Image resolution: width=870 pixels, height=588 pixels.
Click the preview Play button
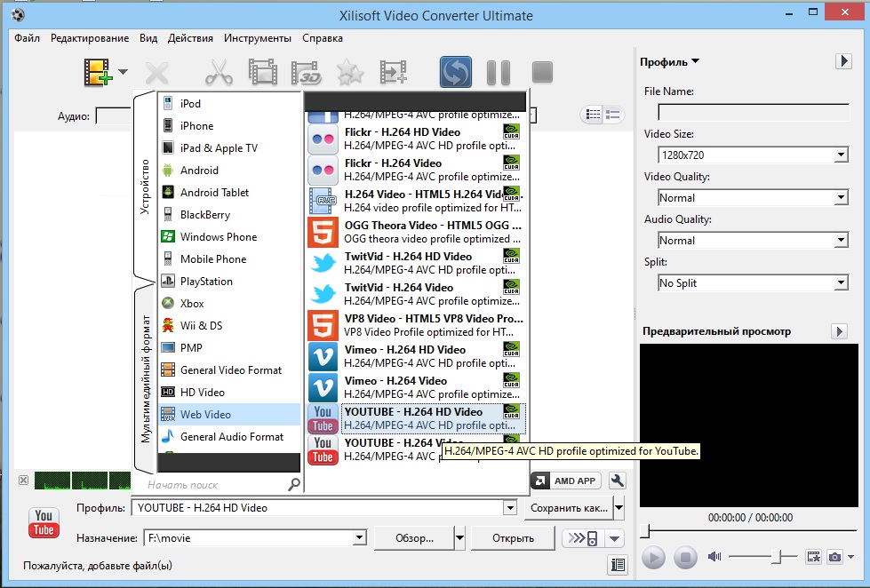click(653, 557)
